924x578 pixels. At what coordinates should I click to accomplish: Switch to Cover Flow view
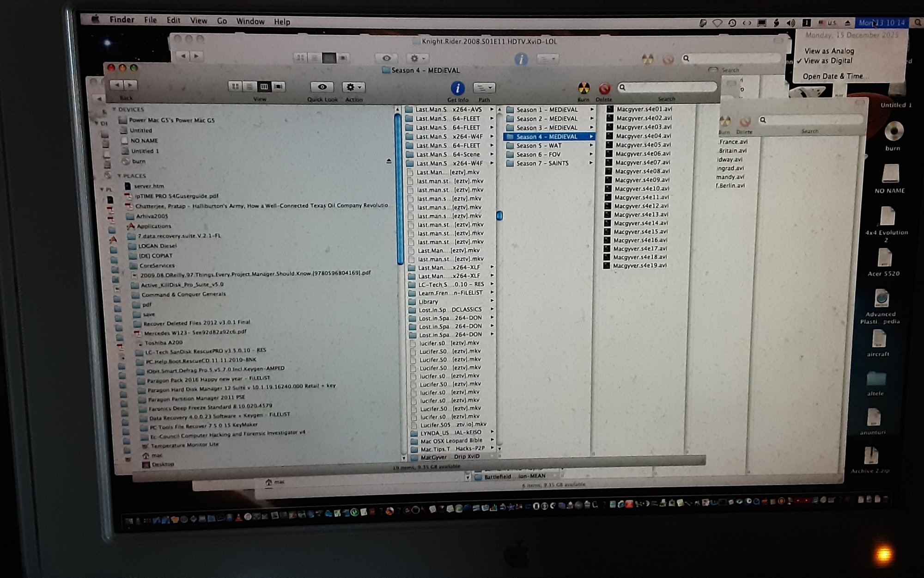(x=279, y=86)
